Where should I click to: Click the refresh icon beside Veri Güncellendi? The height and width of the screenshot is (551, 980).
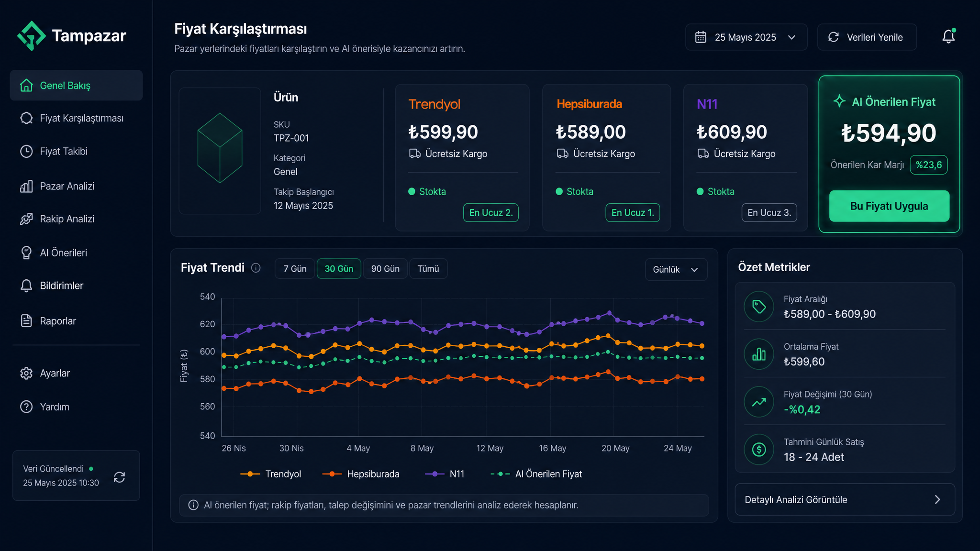pyautogui.click(x=119, y=477)
